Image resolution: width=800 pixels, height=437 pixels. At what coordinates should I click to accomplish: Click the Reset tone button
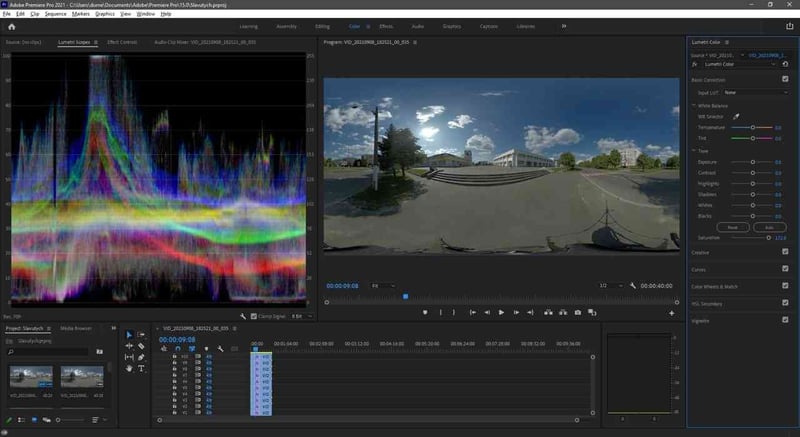click(732, 227)
